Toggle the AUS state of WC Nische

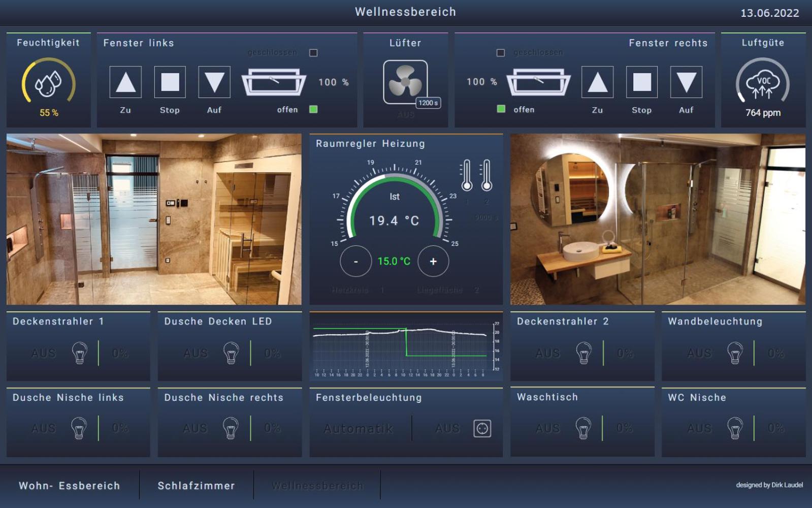click(699, 428)
